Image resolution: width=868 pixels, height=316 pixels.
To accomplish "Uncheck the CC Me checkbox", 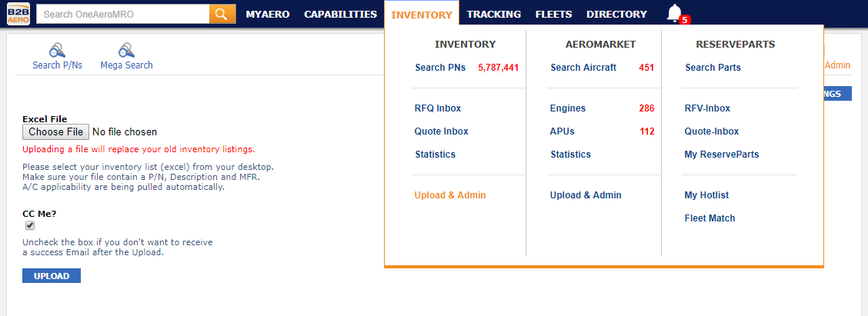I will (x=30, y=225).
